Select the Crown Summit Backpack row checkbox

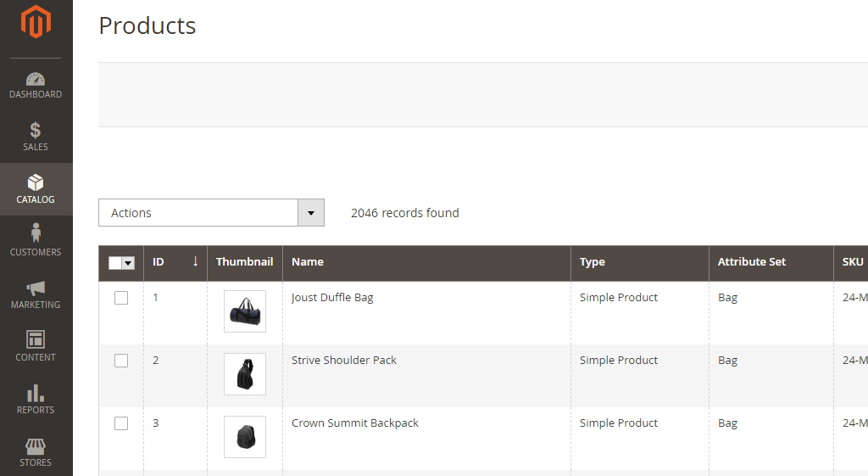point(121,423)
